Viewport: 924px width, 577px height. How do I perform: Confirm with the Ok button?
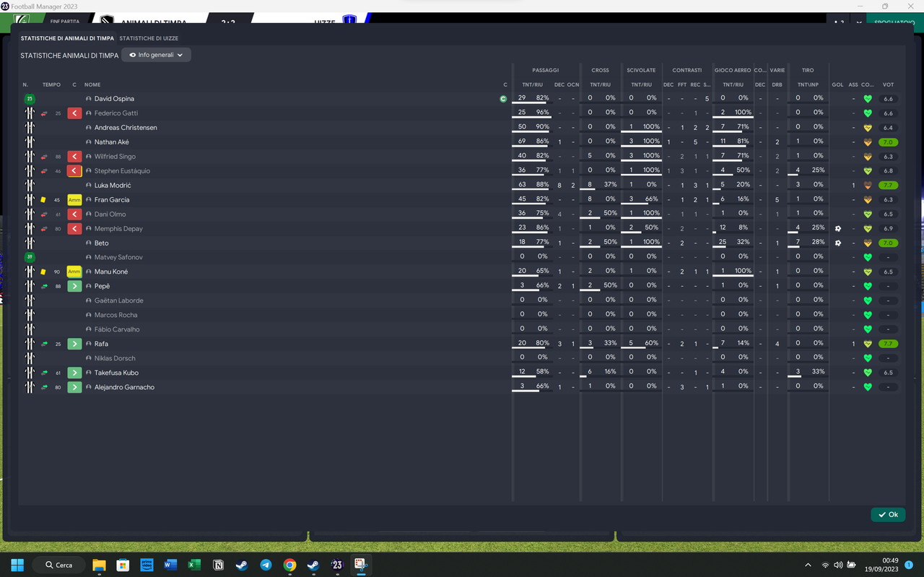(888, 515)
